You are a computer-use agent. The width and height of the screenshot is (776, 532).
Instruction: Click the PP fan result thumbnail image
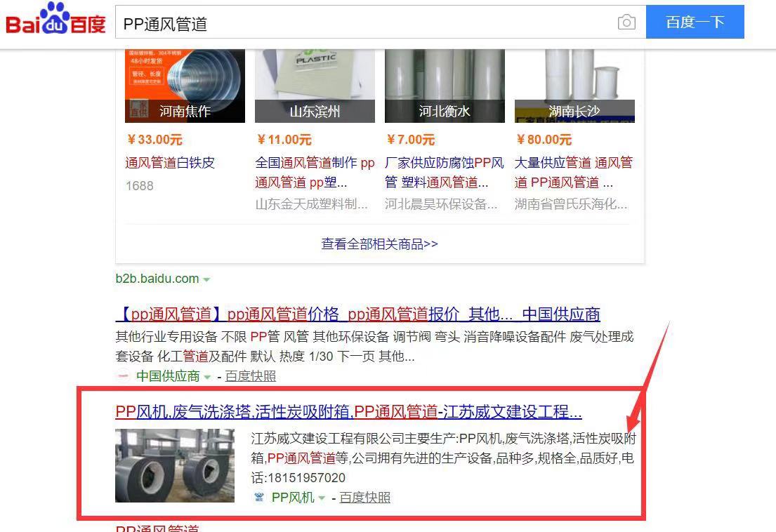[x=175, y=465]
